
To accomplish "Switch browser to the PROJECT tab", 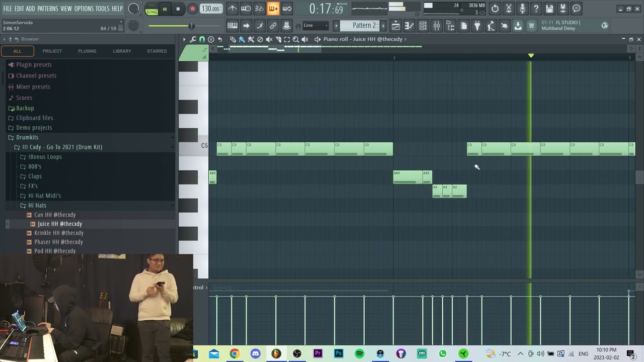I will point(52,51).
